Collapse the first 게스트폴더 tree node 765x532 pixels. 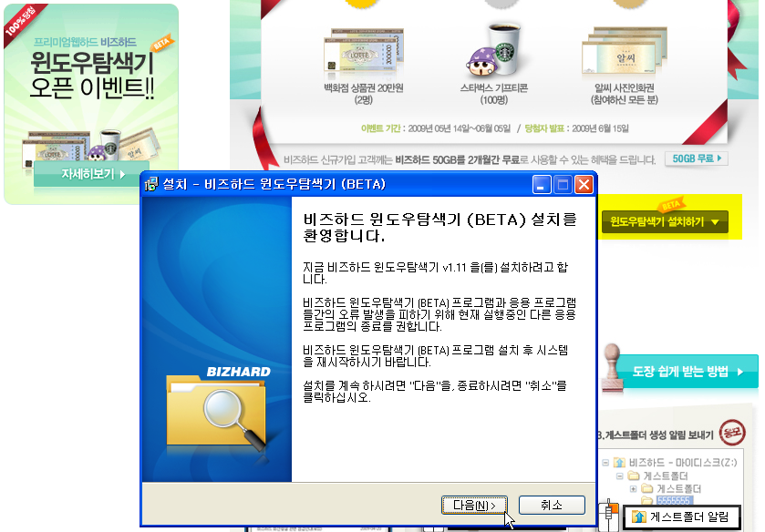coord(620,476)
